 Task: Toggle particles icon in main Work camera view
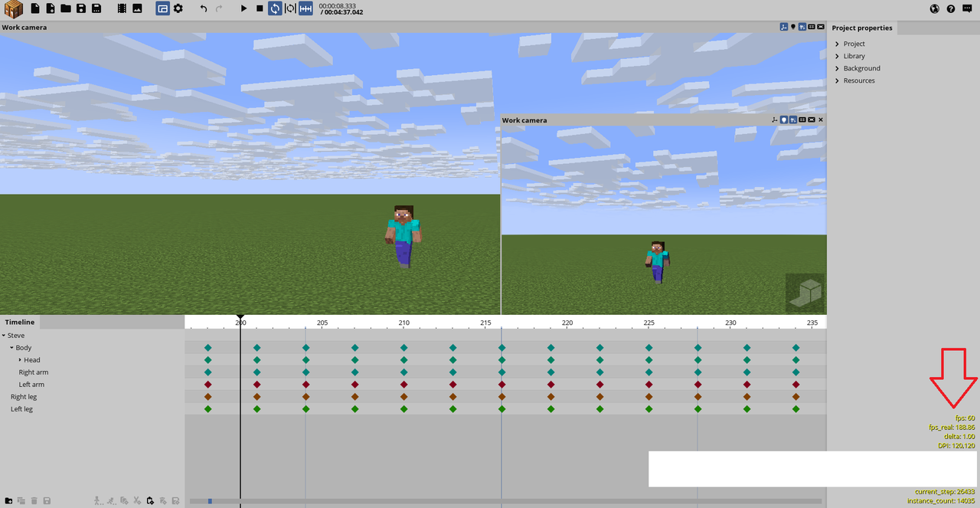click(802, 27)
